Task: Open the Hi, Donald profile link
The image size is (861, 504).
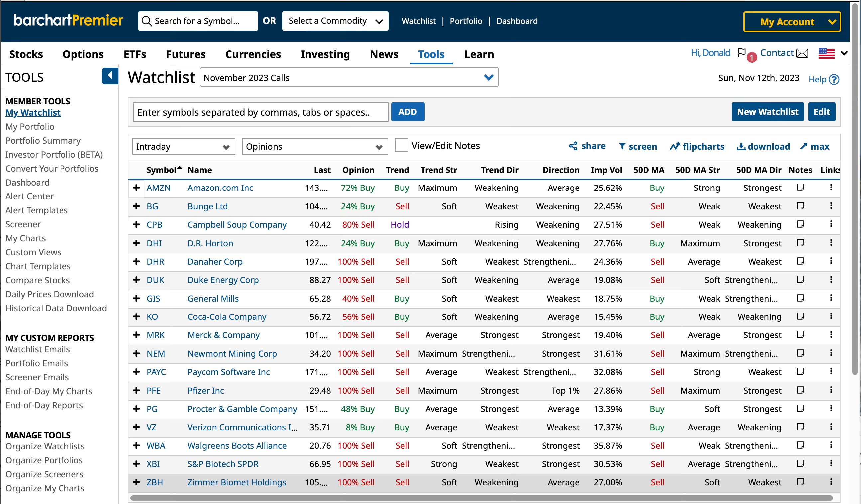Action: click(x=710, y=53)
